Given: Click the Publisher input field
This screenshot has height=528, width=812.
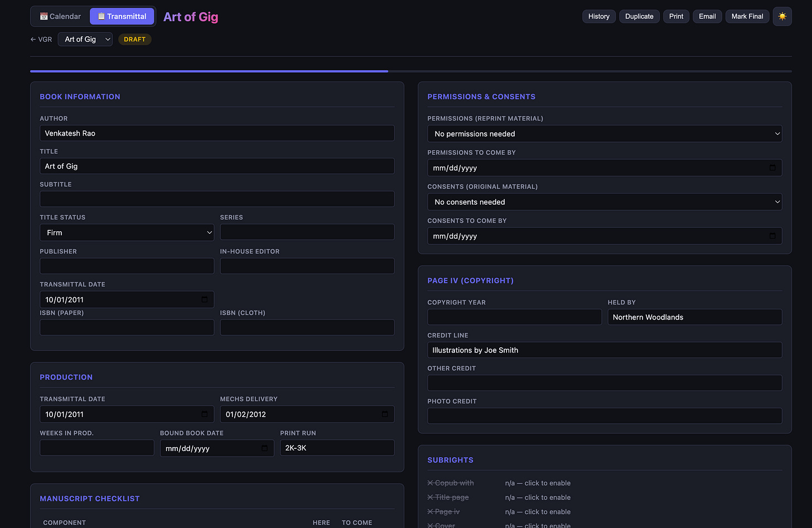Looking at the screenshot, I should point(127,266).
